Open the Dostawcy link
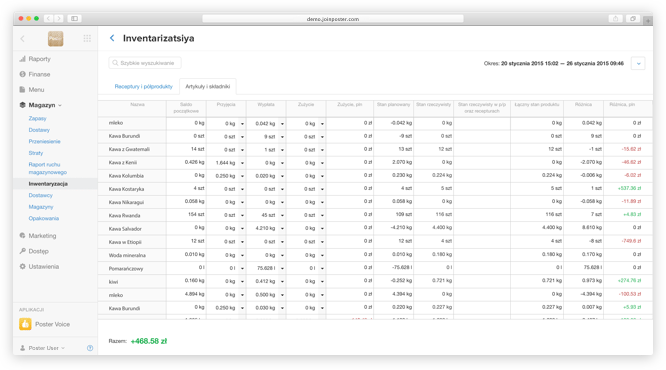 40,195
